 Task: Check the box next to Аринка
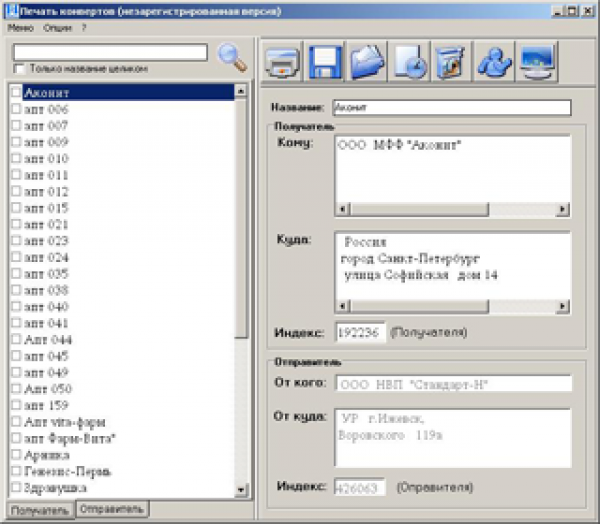coord(16,454)
